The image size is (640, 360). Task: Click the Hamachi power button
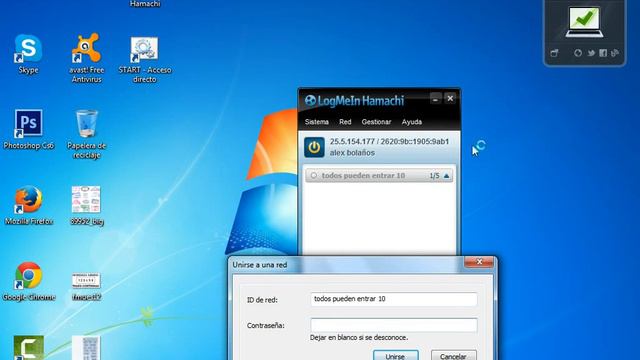314,147
